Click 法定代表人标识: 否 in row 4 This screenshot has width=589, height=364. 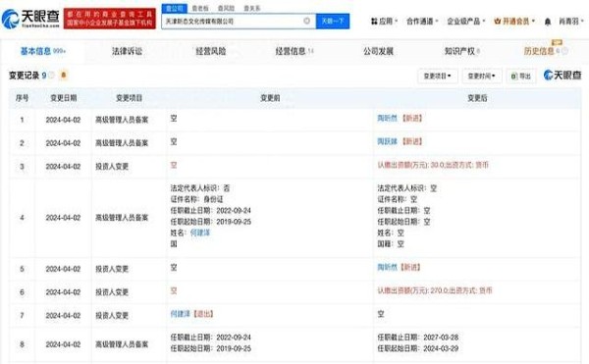click(x=200, y=188)
